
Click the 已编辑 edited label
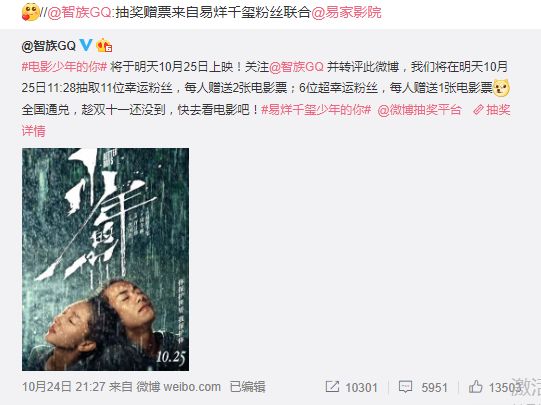click(x=248, y=387)
